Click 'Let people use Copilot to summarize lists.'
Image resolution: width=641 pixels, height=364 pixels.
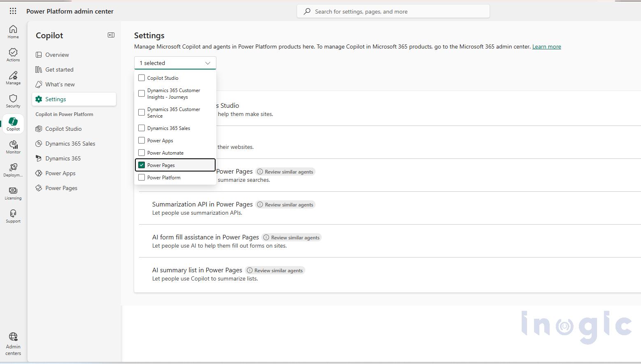pyautogui.click(x=205, y=278)
